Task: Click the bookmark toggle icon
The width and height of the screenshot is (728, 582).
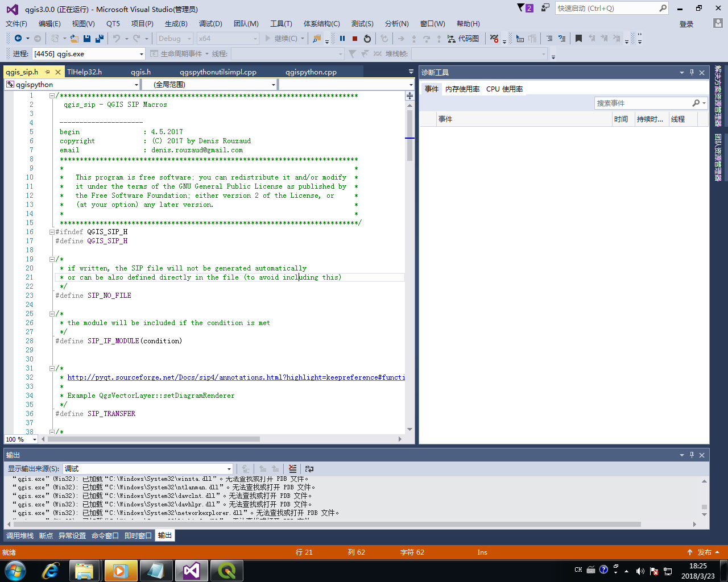Action: [x=578, y=38]
